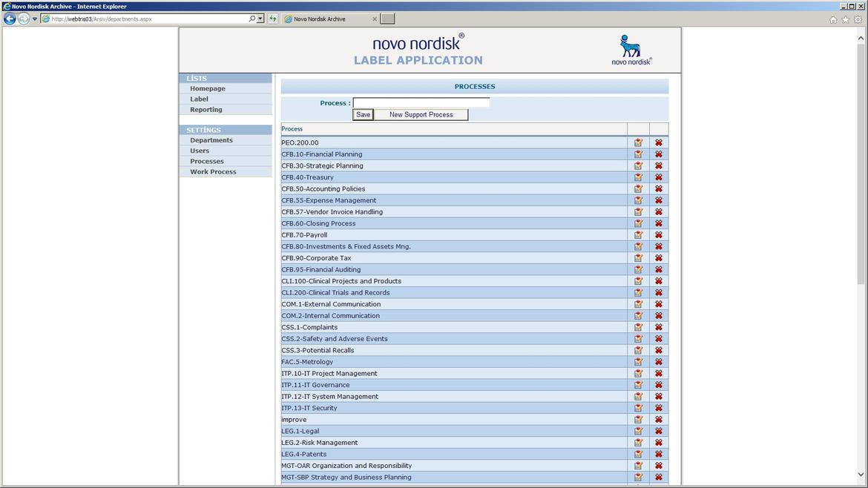This screenshot has height=488, width=868.
Task: Delete the COM.1-External Communication process
Action: coord(659,304)
